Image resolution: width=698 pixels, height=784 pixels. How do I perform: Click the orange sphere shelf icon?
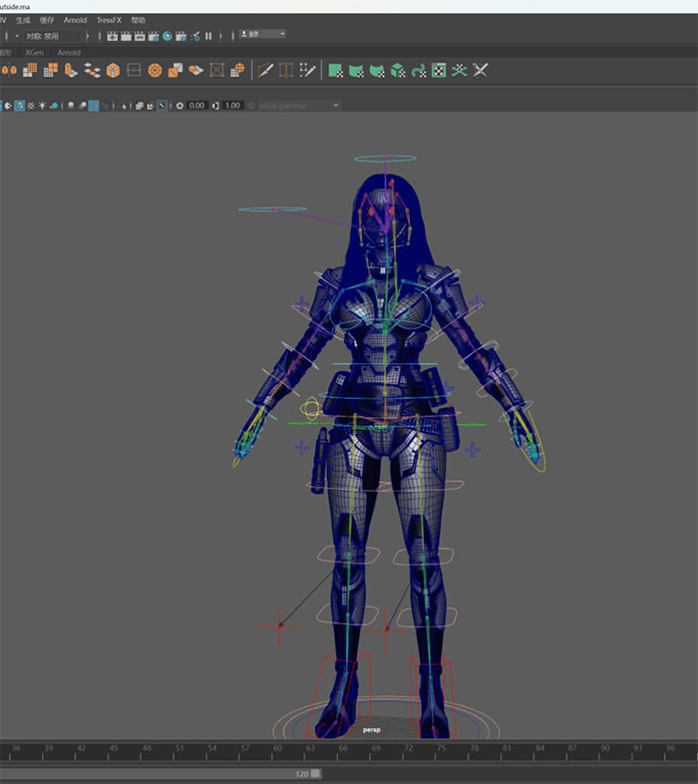155,70
